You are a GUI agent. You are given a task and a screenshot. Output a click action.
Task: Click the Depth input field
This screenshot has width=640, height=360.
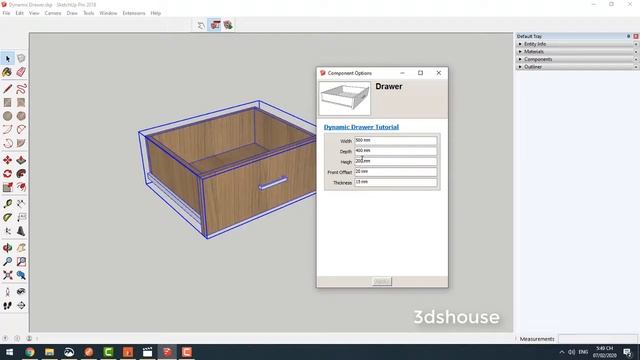(396, 151)
